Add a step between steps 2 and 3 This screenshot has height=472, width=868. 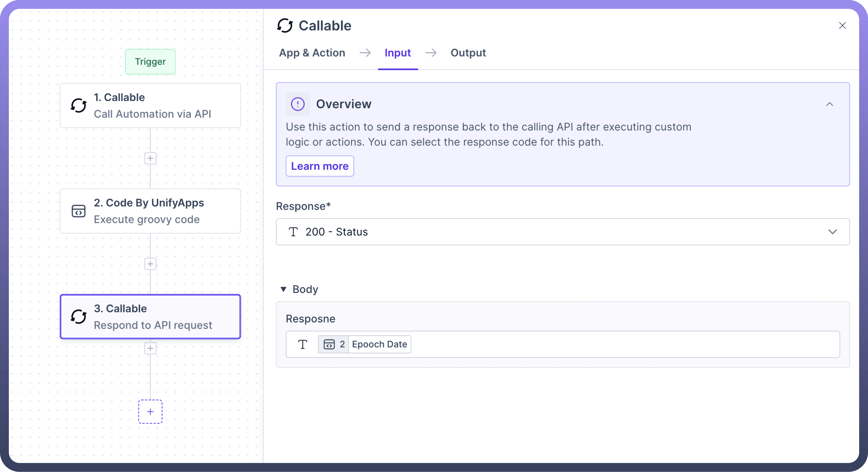(x=150, y=264)
